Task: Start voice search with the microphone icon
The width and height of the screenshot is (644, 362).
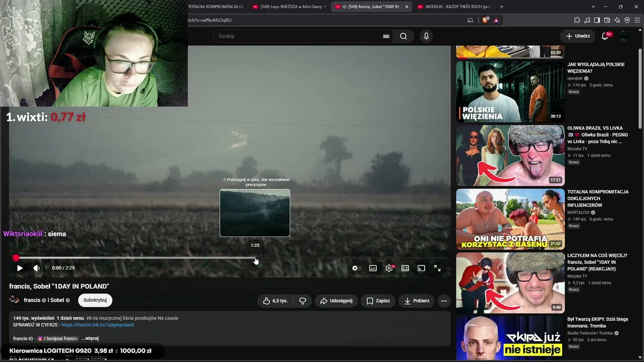Action: pyautogui.click(x=426, y=36)
